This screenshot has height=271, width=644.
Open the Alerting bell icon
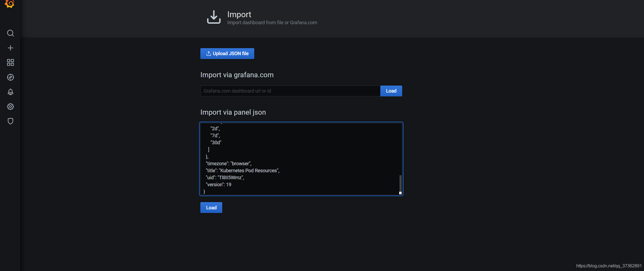(10, 92)
